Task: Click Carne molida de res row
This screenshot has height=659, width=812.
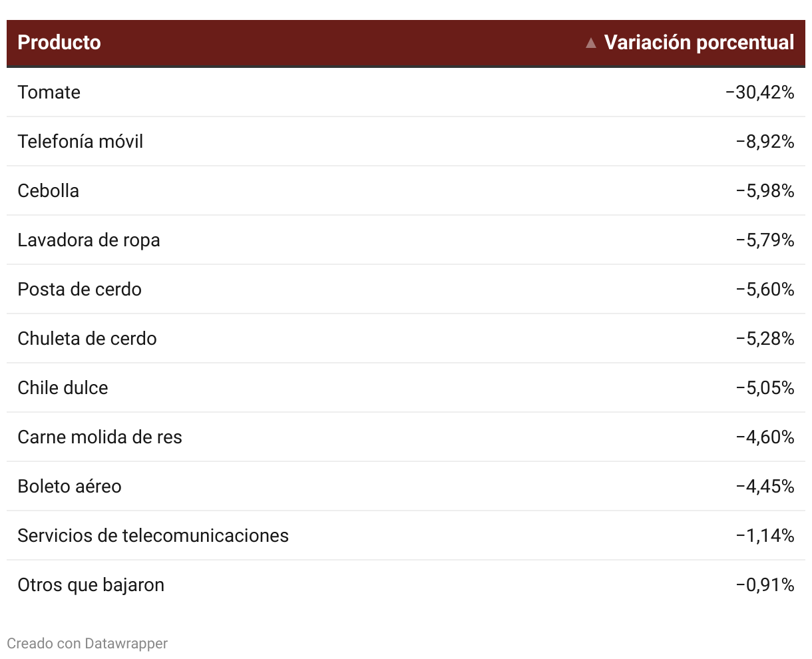Action: (x=406, y=437)
